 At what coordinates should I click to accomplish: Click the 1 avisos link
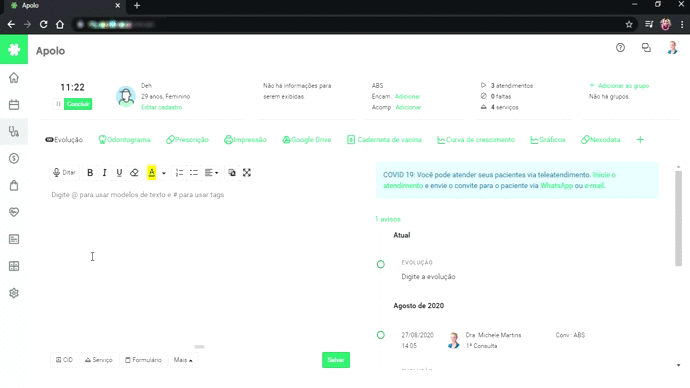388,219
